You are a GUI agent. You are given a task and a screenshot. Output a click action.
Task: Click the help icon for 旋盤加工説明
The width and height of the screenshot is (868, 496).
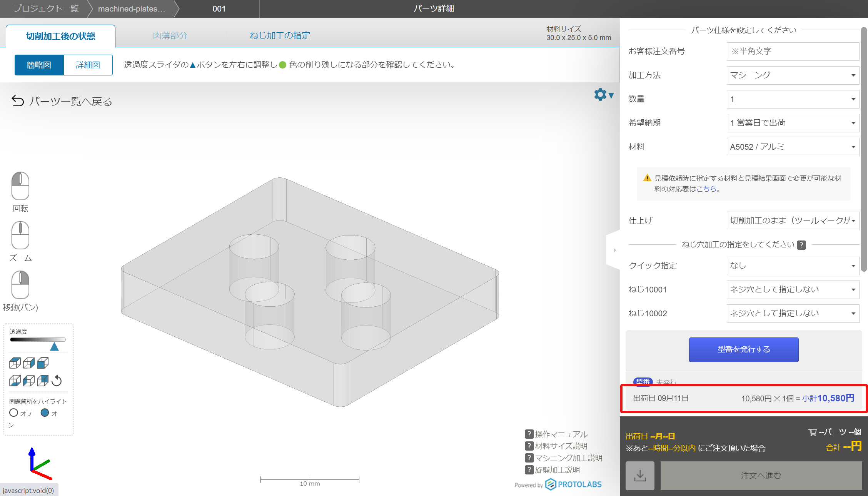tap(529, 470)
